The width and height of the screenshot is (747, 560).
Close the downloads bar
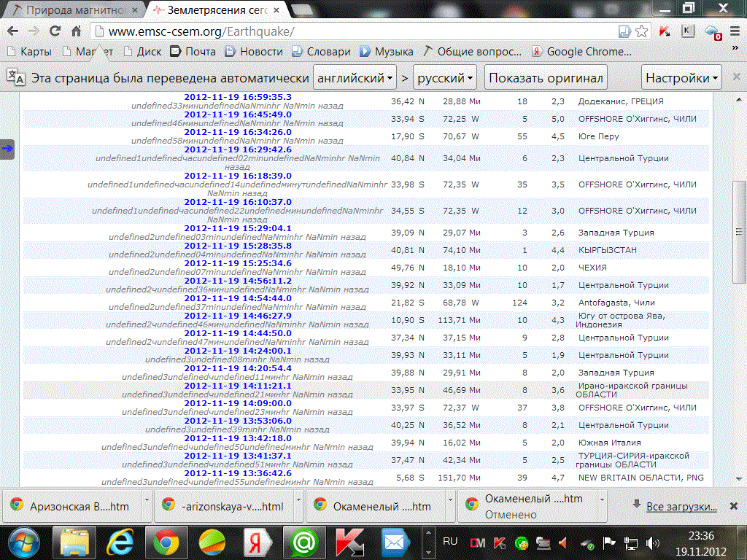pyautogui.click(x=733, y=505)
